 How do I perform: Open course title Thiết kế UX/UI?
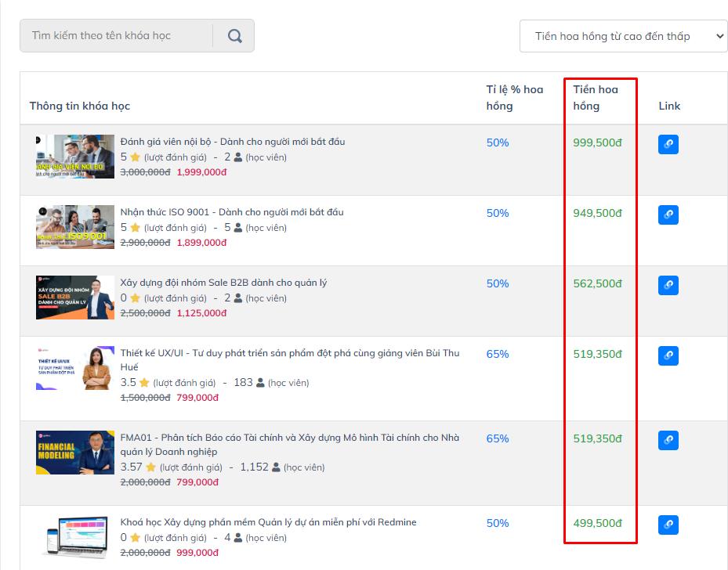tap(290, 359)
